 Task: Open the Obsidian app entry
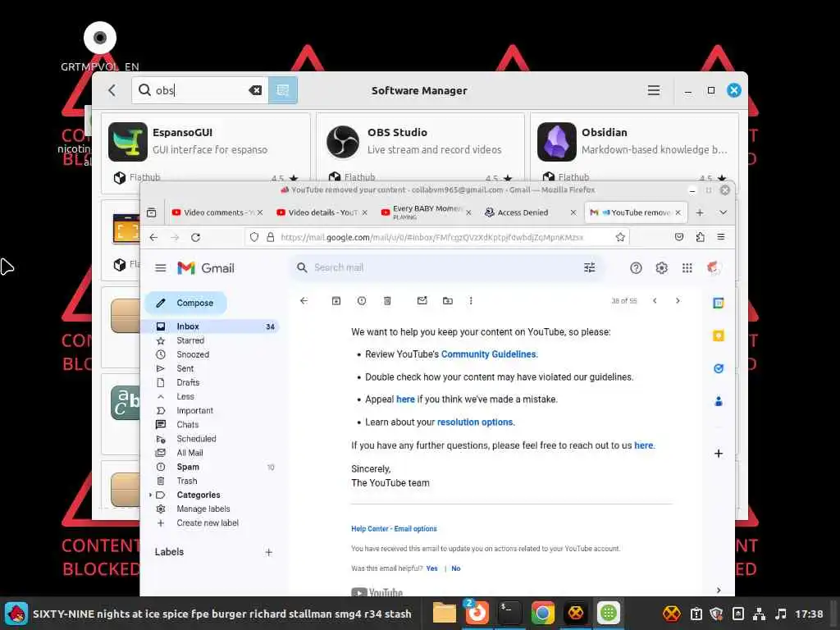(x=634, y=148)
